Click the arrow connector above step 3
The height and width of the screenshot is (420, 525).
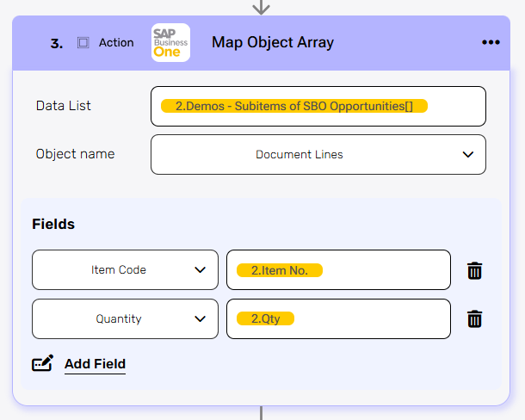(262, 7)
